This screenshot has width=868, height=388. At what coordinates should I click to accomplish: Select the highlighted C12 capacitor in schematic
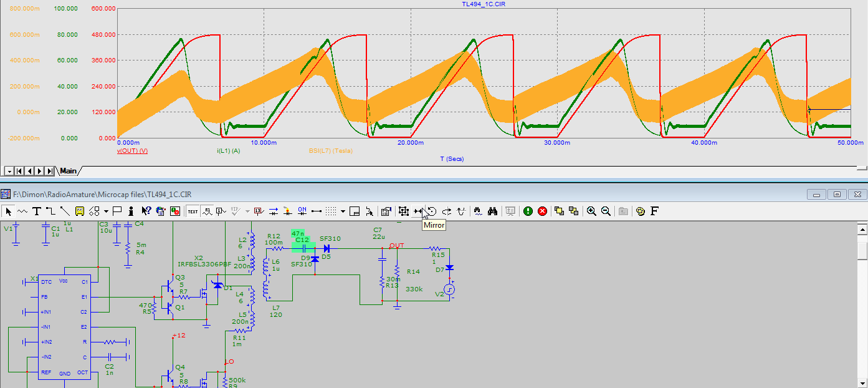click(303, 248)
